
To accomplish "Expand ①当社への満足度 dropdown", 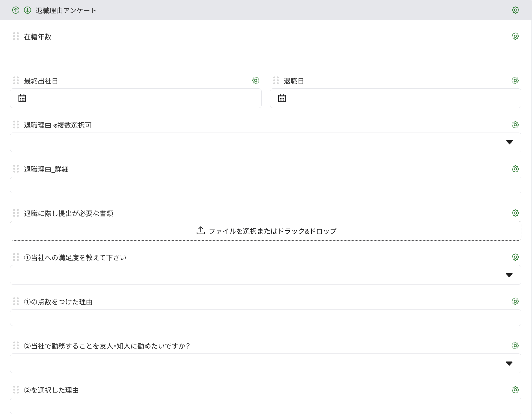I will point(509,275).
